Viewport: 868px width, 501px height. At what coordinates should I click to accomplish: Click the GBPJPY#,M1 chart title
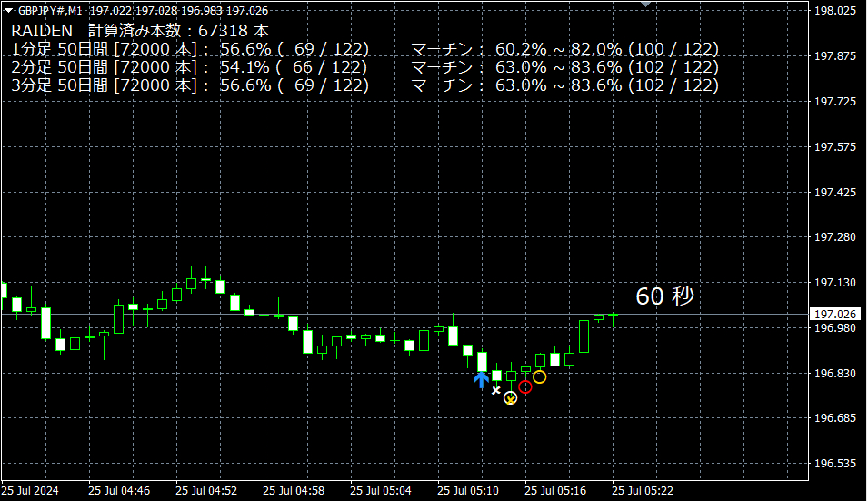[50, 11]
